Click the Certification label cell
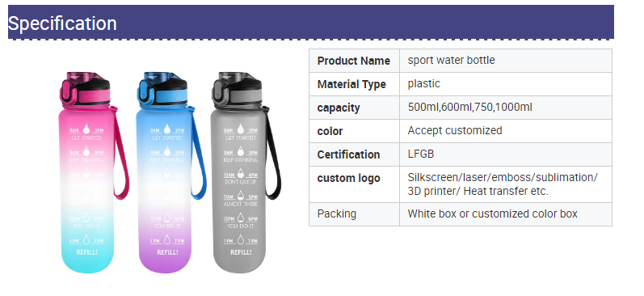Viewport: 644px width, 296px height. pos(354,154)
